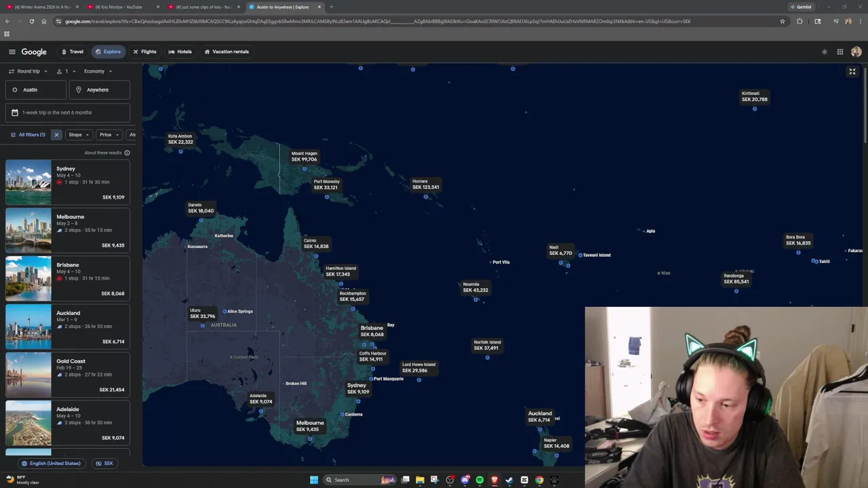This screenshot has width=868, height=488.
Task: Click Honiara SEK 123,341 map label
Action: pyautogui.click(x=426, y=184)
